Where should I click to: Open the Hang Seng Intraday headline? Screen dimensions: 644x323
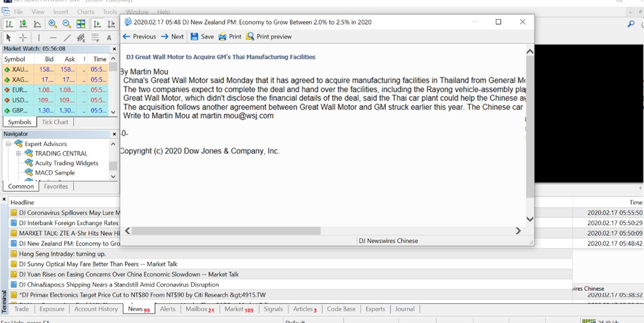tap(62, 254)
